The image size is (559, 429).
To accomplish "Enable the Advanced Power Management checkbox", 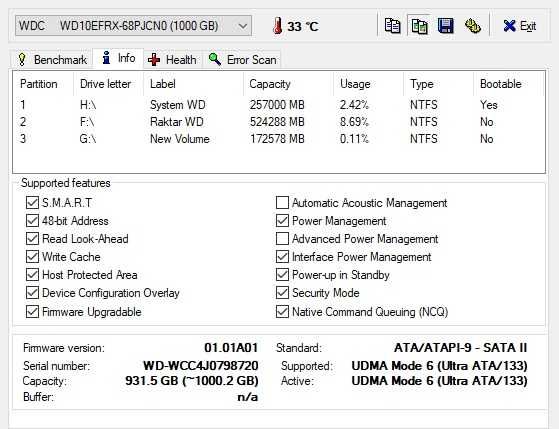I will [x=282, y=238].
